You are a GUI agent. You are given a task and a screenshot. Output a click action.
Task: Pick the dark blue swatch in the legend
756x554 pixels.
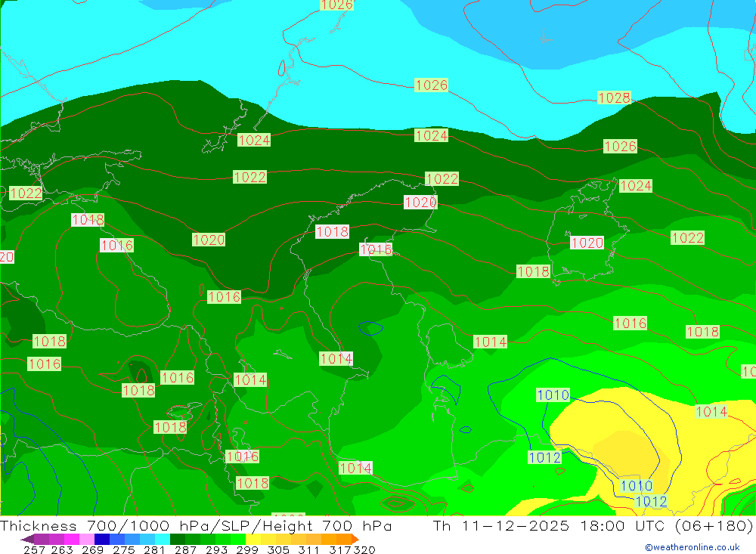(102, 539)
